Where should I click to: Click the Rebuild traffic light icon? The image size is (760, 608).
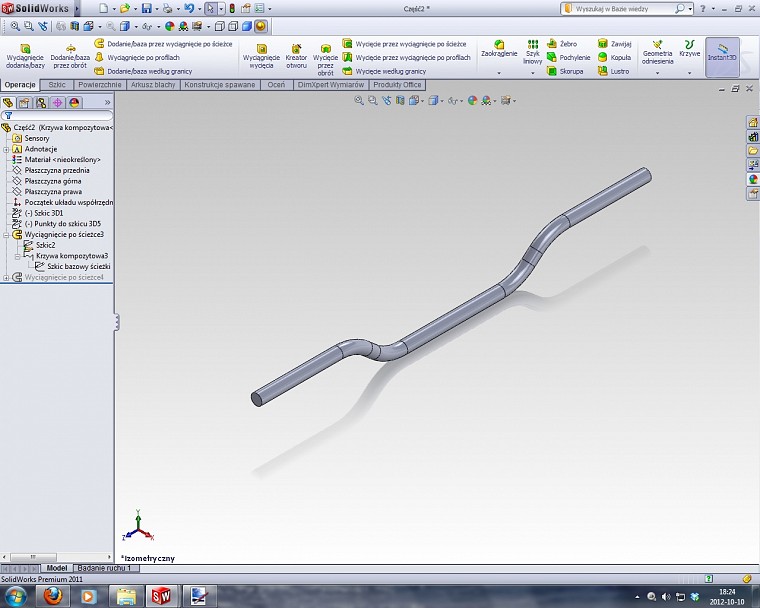(x=232, y=8)
